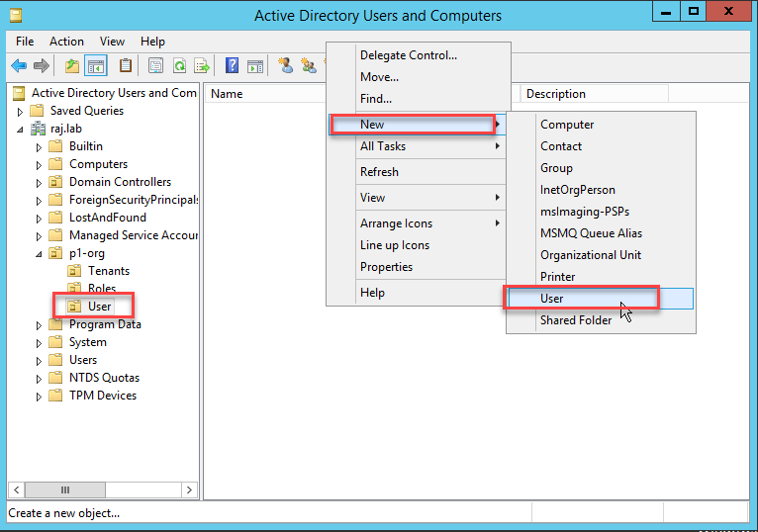This screenshot has width=758, height=532.
Task: Select Line up Icons
Action: (417, 245)
